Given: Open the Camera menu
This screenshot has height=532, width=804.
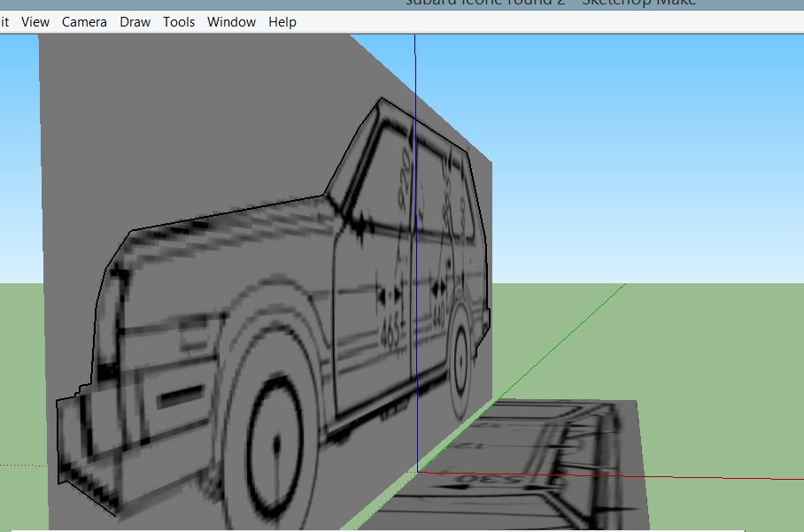Looking at the screenshot, I should tap(84, 22).
